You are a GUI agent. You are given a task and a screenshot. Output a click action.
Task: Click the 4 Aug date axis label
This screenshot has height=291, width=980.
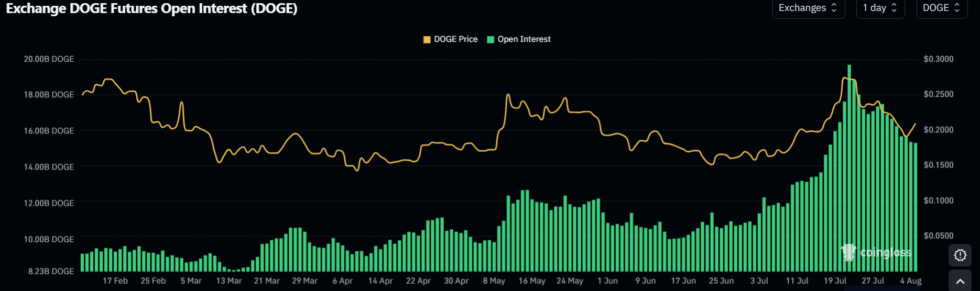click(x=911, y=281)
